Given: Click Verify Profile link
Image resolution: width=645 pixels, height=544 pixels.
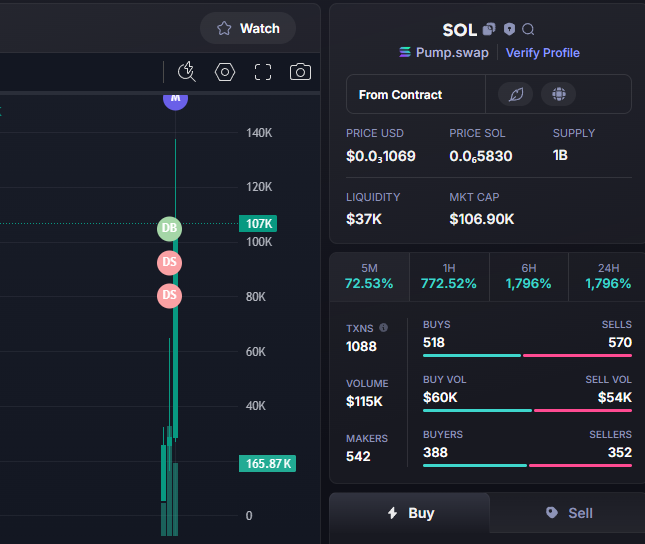Looking at the screenshot, I should (543, 53).
